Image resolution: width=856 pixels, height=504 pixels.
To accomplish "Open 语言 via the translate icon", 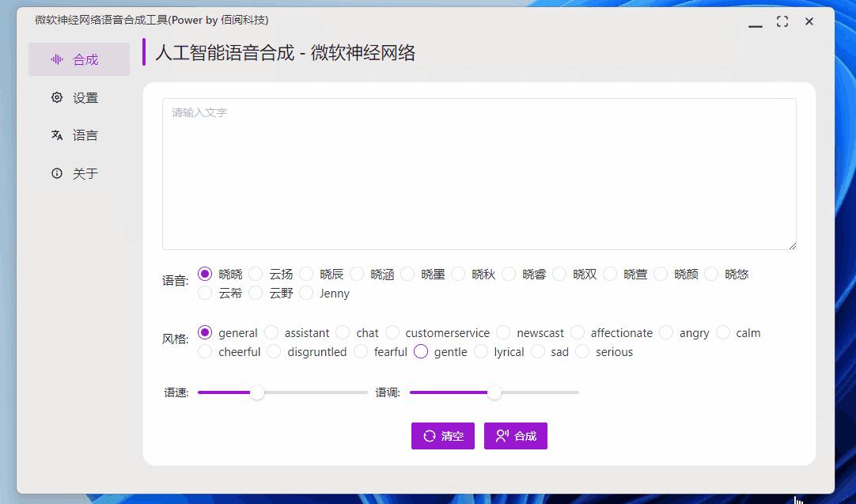I will point(57,135).
